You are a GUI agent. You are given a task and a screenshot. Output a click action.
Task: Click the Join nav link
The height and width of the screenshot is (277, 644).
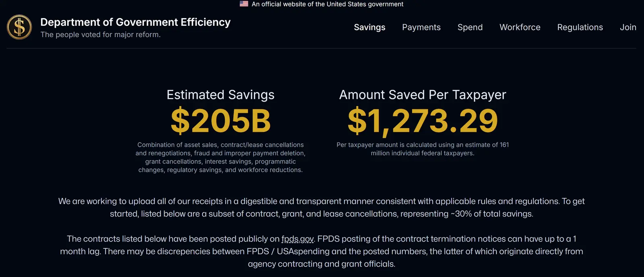coord(627,27)
